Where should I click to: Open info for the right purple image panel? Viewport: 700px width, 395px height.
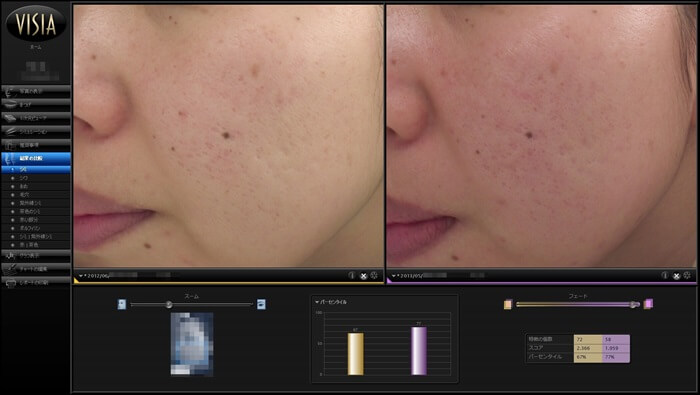[665, 276]
